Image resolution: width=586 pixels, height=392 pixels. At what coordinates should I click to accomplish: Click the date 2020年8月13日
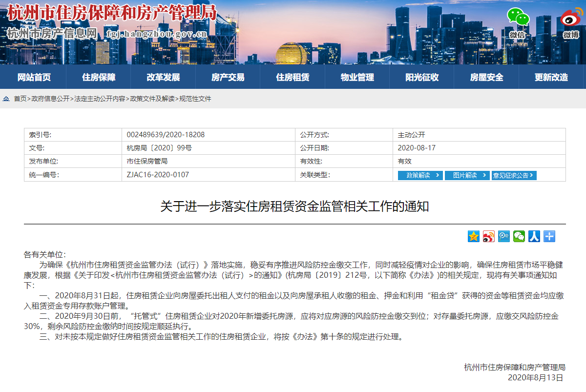pos(536,378)
